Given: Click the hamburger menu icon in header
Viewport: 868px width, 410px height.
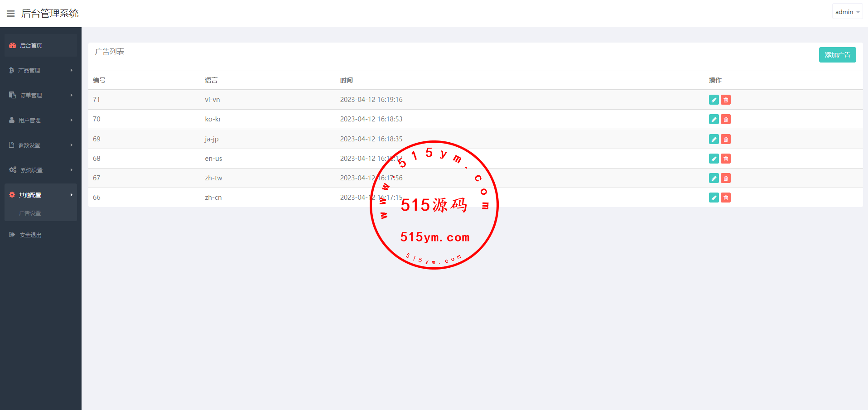Looking at the screenshot, I should (11, 14).
